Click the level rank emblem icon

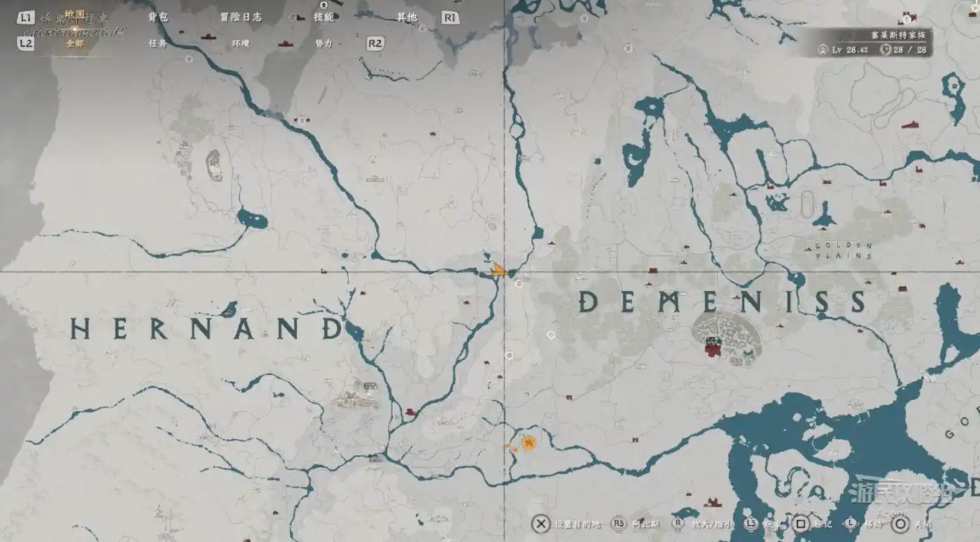[x=824, y=50]
